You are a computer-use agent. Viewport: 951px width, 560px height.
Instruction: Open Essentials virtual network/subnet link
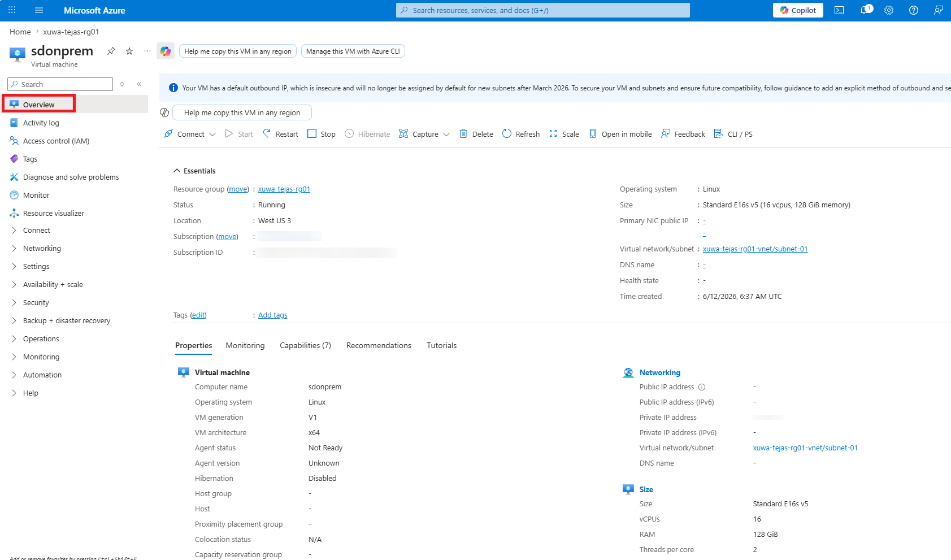coord(755,249)
